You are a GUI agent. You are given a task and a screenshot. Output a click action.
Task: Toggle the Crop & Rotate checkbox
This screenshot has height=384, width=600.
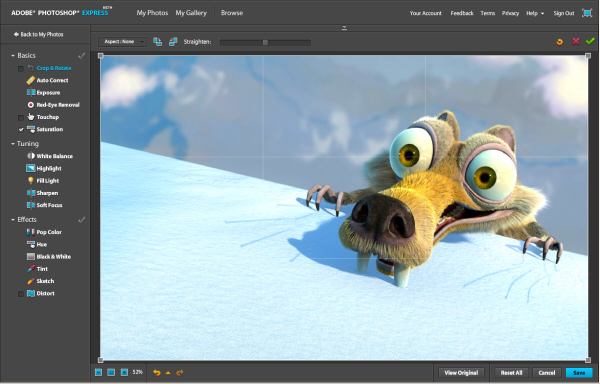[21, 69]
